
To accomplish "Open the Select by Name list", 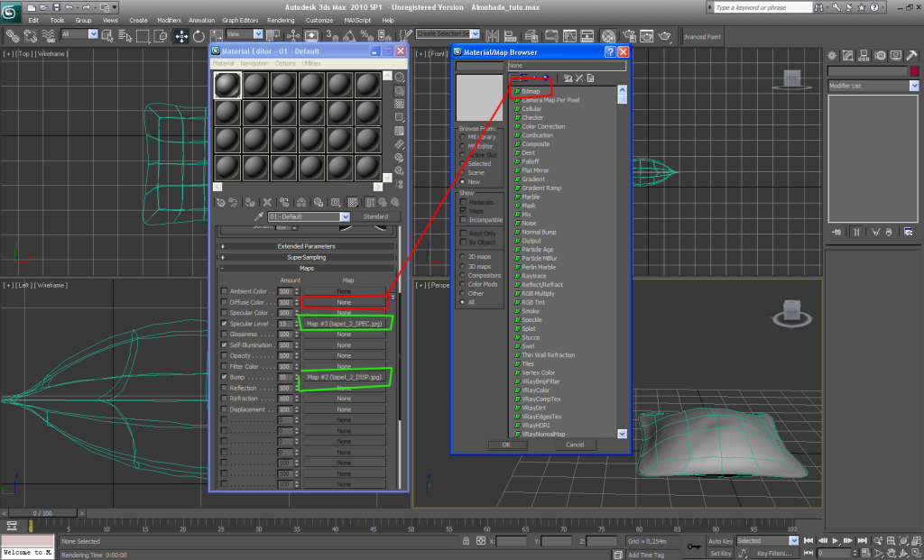I will point(125,36).
